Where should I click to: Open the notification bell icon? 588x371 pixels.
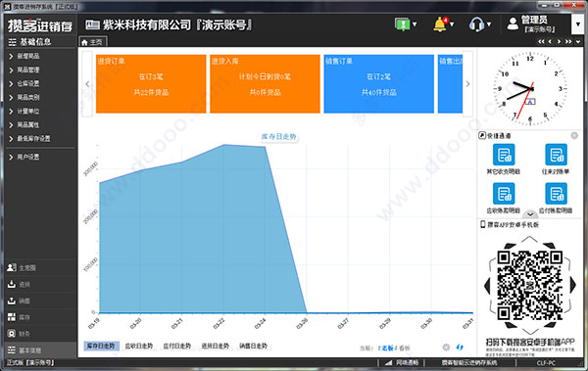click(440, 24)
